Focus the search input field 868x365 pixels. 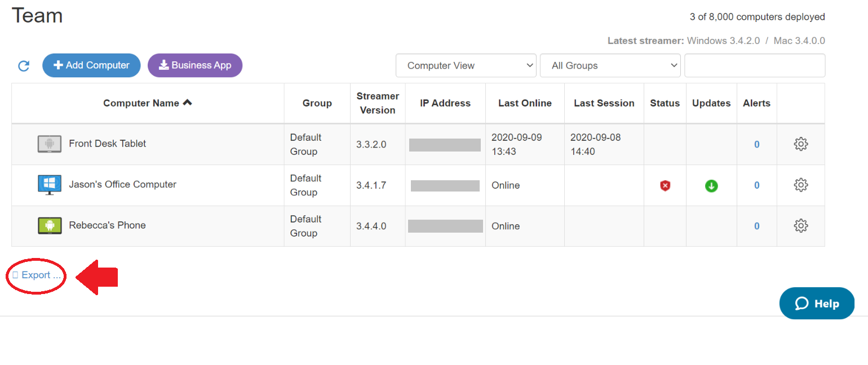755,65
